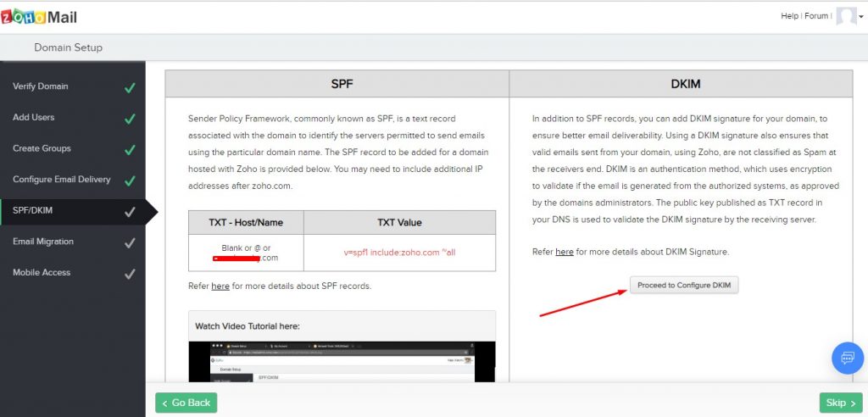
Task: Click 'Watch Video Tutorial here:' heading
Action: click(247, 326)
